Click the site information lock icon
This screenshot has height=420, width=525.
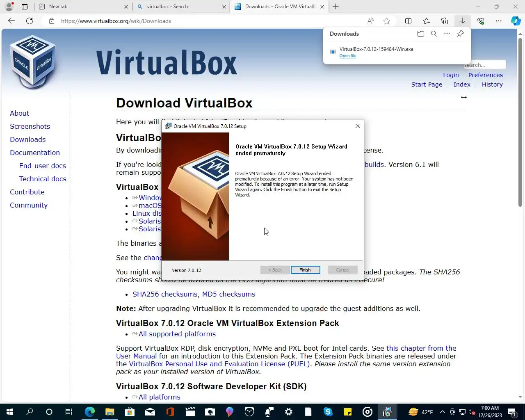(52, 21)
